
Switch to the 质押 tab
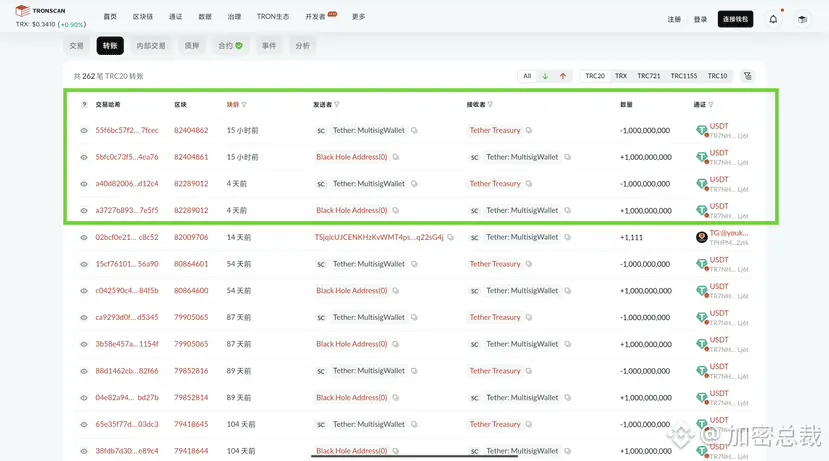191,46
